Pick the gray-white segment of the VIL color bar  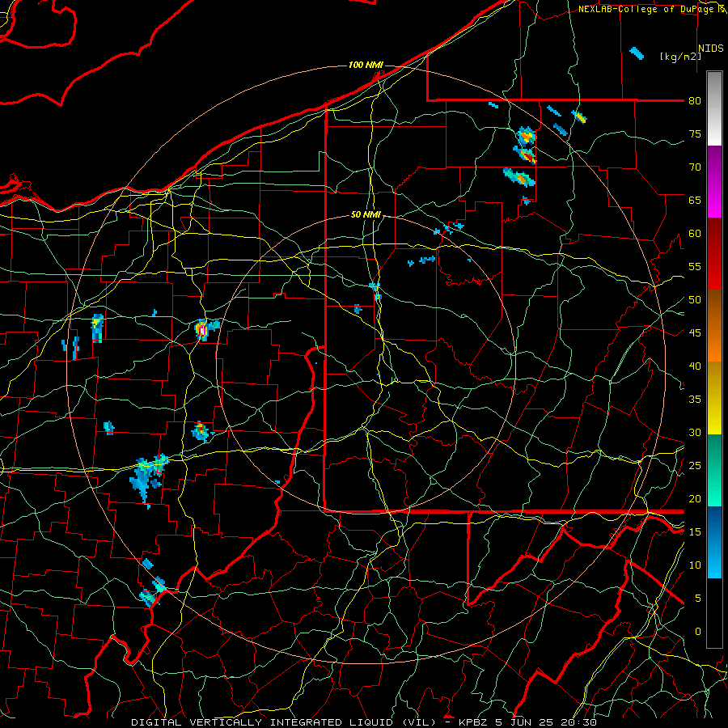714,108
